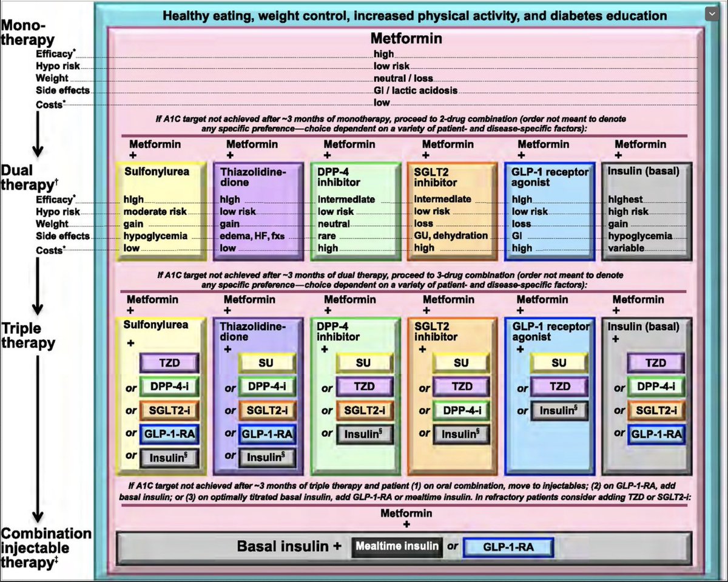Click 'GU, dehydration' side effects text

pos(451,236)
